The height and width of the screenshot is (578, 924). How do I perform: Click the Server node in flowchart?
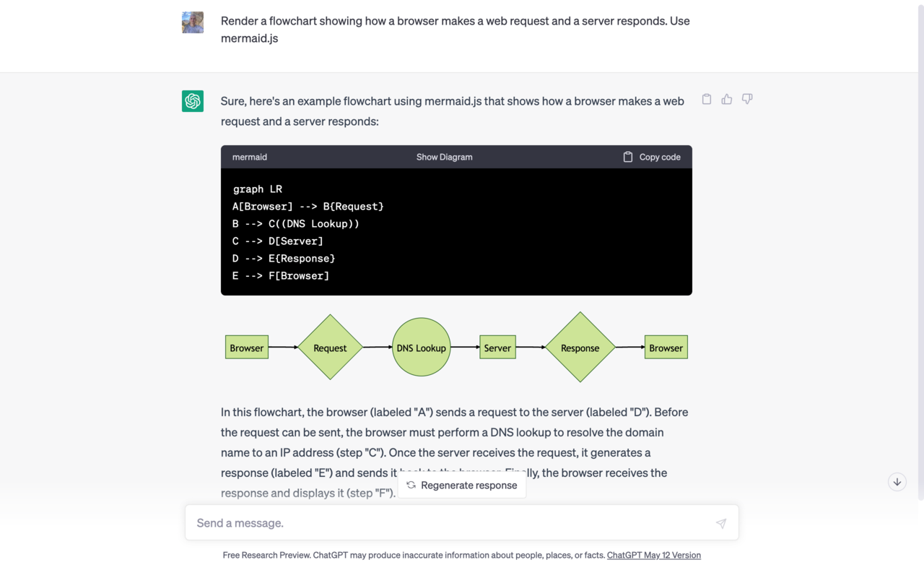(x=497, y=348)
